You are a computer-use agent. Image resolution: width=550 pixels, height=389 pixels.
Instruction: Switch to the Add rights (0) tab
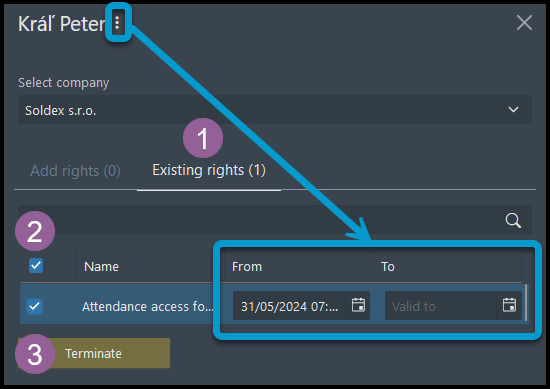pyautogui.click(x=75, y=171)
